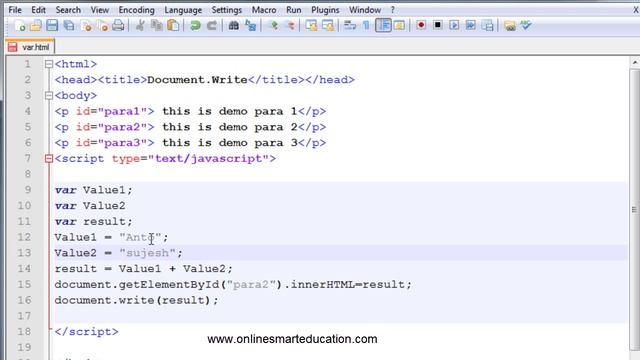Screen dimensions: 640x360
Task: Paste from the clipboard with the Paste icon
Action: (x=173, y=26)
